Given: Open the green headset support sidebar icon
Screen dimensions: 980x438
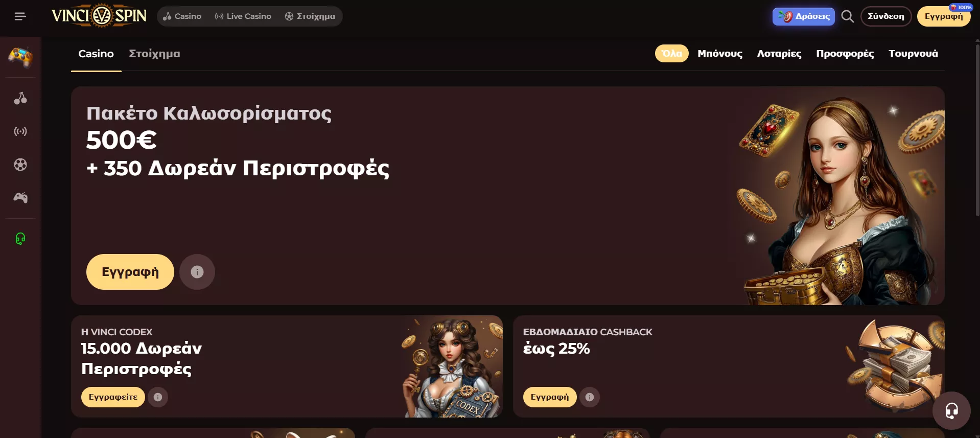Looking at the screenshot, I should click(x=20, y=239).
